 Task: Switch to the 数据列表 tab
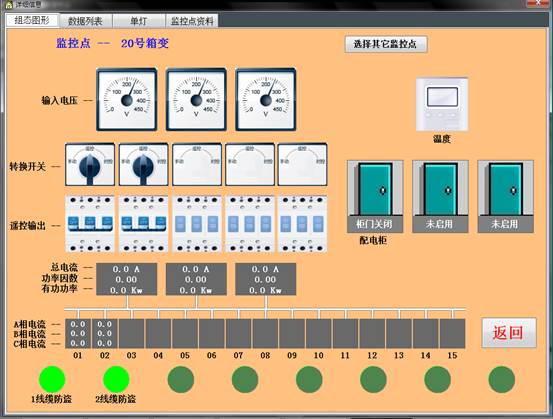[x=86, y=21]
